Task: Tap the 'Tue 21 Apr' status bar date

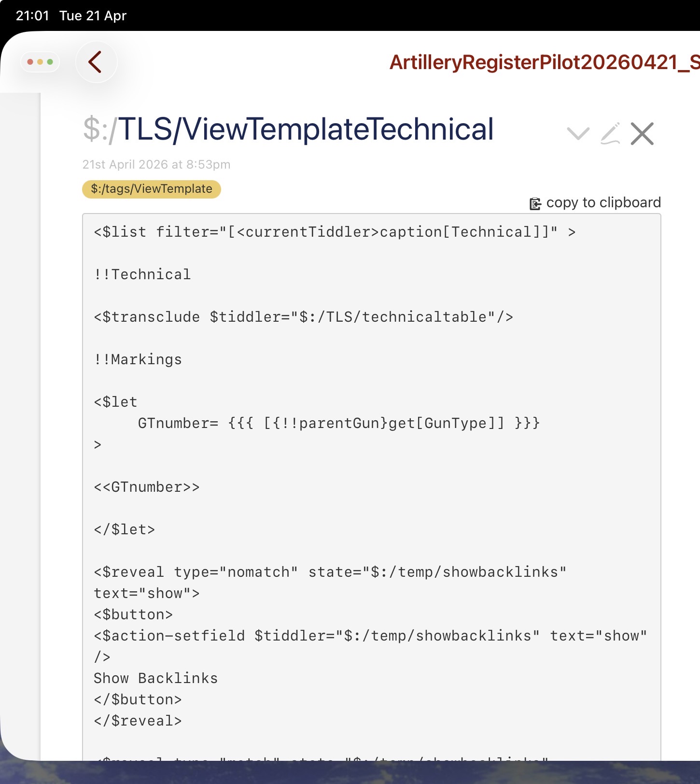Action: coord(93,16)
